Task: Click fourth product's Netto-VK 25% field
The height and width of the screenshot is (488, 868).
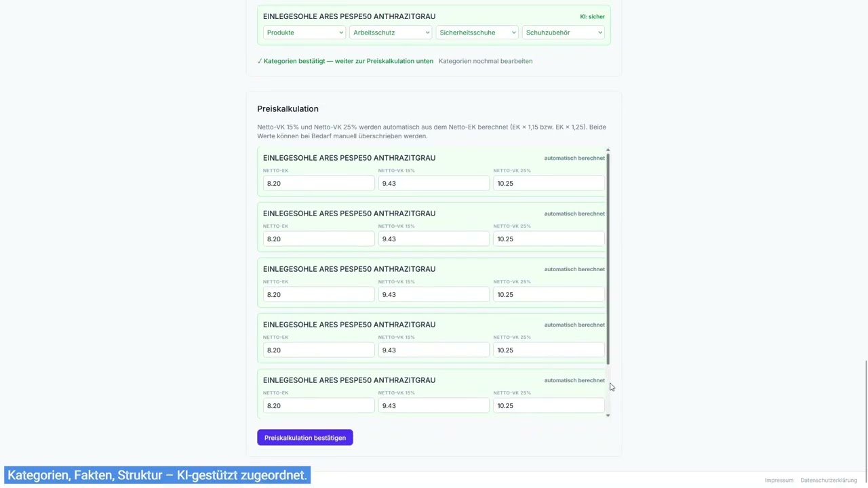Action: point(549,350)
